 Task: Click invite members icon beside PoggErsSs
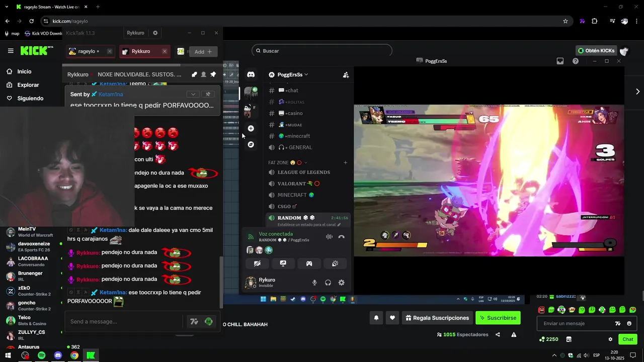pyautogui.click(x=346, y=74)
